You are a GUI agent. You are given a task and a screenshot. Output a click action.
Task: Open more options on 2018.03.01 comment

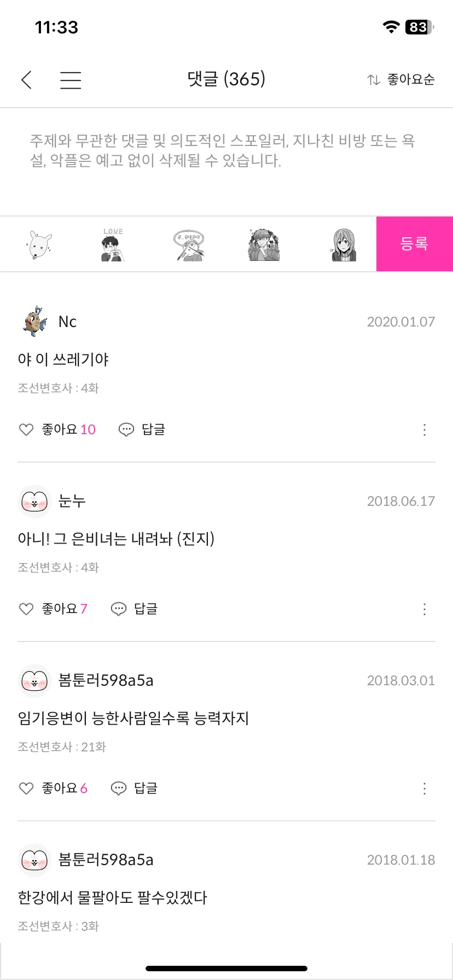click(425, 789)
